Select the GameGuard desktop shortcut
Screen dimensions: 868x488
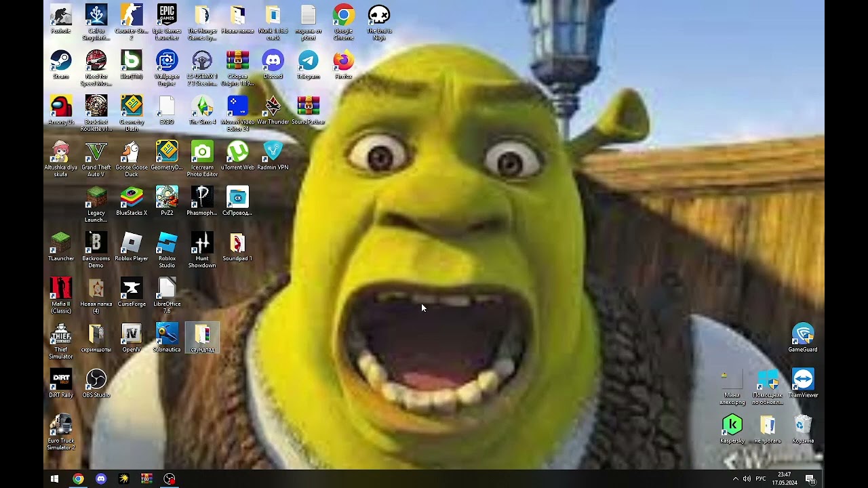point(803,338)
